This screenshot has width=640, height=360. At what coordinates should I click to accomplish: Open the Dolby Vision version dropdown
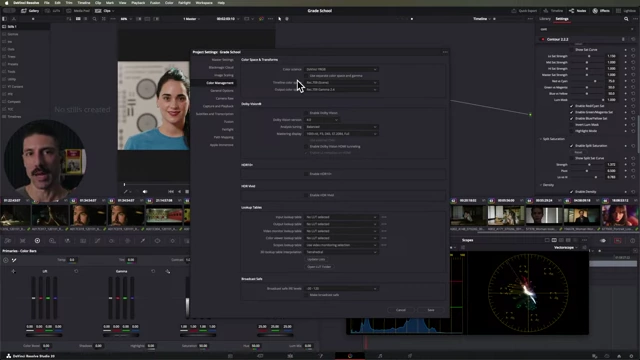point(322,120)
